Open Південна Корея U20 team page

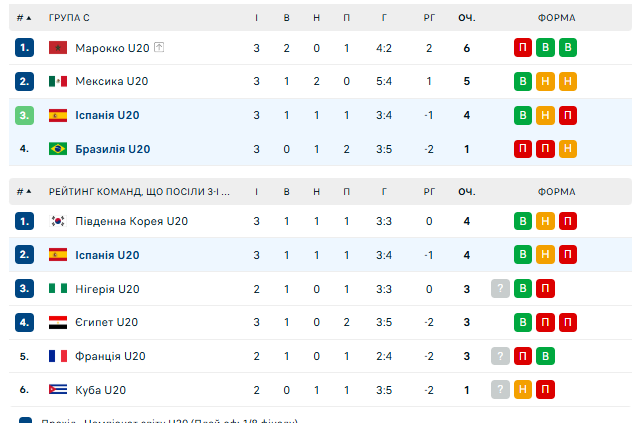point(131,221)
